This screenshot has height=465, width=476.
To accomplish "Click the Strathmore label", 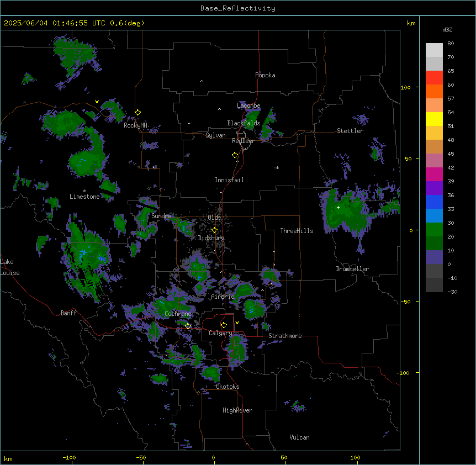I will [x=285, y=336].
